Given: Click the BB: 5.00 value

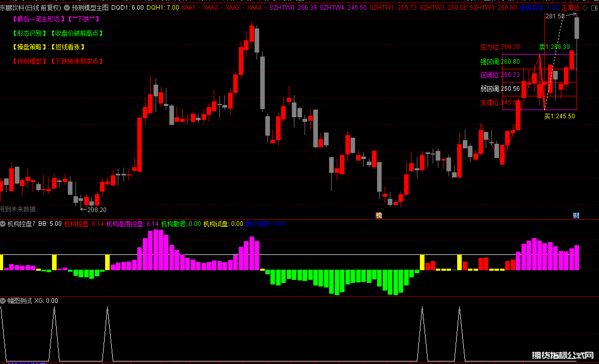Looking at the screenshot, I should coord(50,224).
